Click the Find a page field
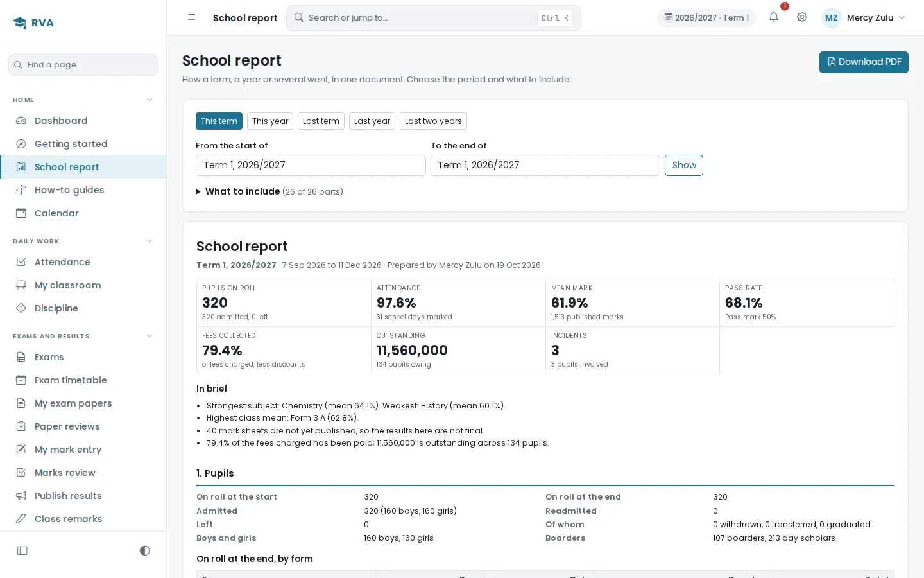This screenshot has width=924, height=578. pyautogui.click(x=83, y=65)
